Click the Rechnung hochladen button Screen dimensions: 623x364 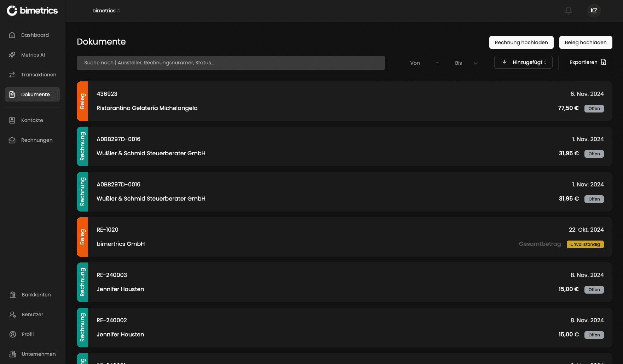[x=521, y=42]
